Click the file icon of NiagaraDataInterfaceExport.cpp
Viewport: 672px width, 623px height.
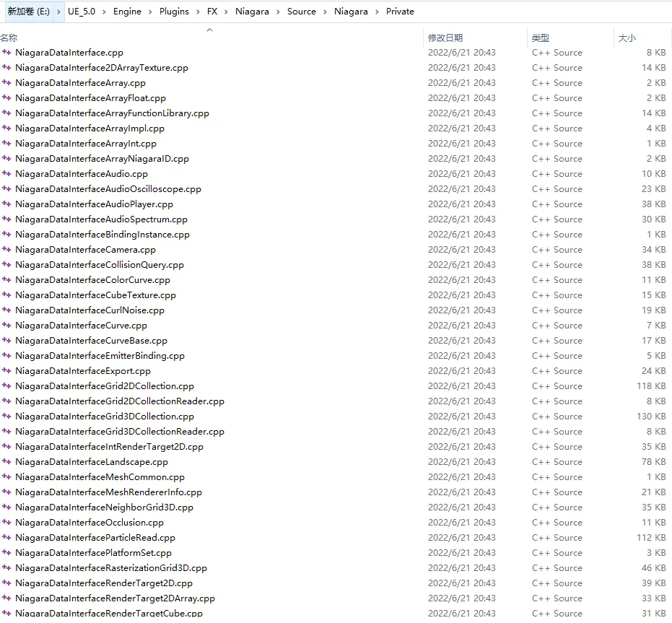pyautogui.click(x=6, y=370)
